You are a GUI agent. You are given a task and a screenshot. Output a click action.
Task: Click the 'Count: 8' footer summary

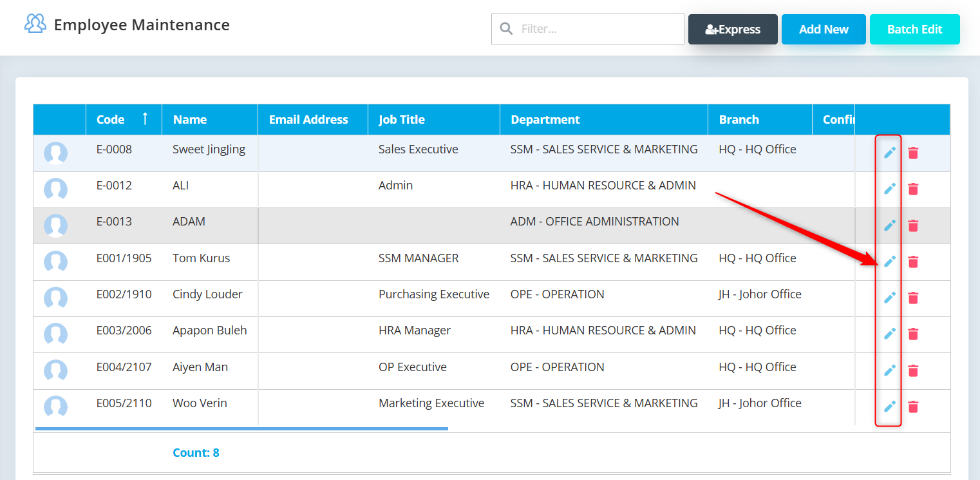point(196,453)
